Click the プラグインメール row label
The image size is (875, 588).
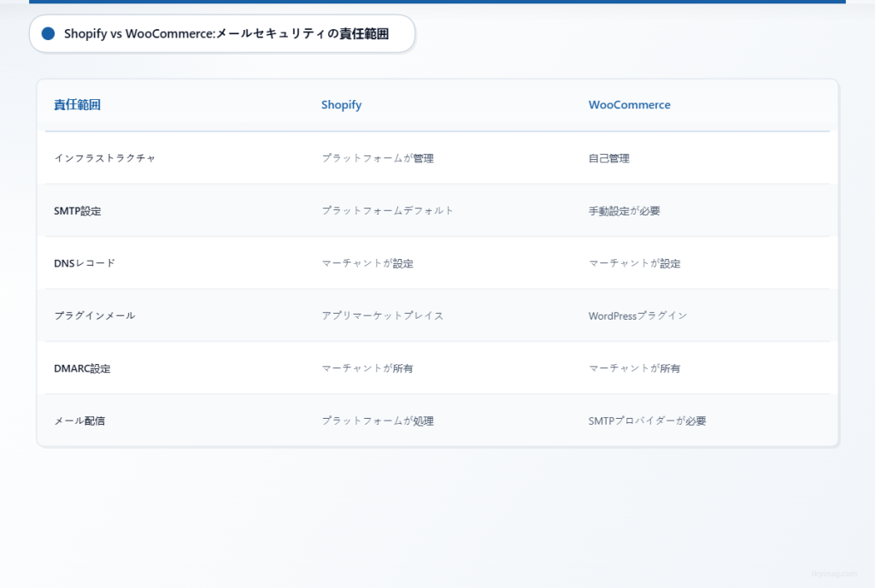95,315
